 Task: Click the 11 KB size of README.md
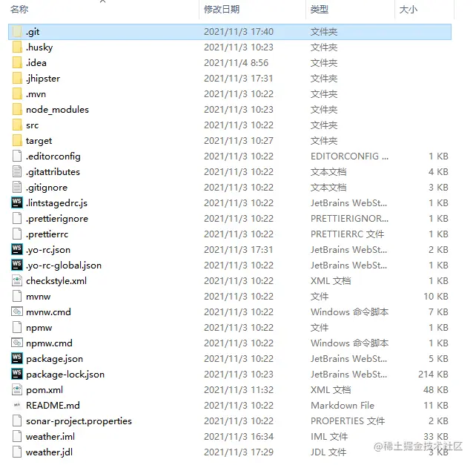(436, 406)
